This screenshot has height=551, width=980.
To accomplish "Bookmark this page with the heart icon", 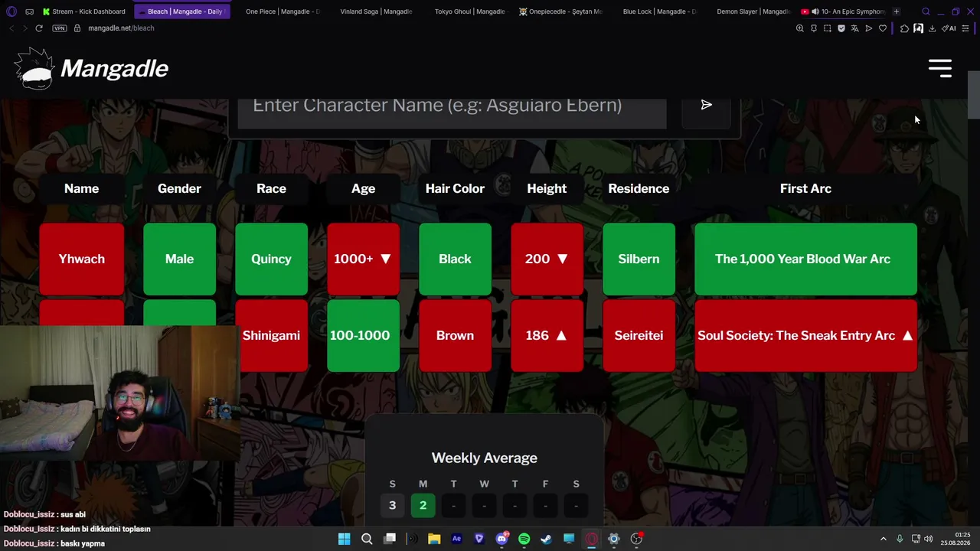I will [883, 28].
